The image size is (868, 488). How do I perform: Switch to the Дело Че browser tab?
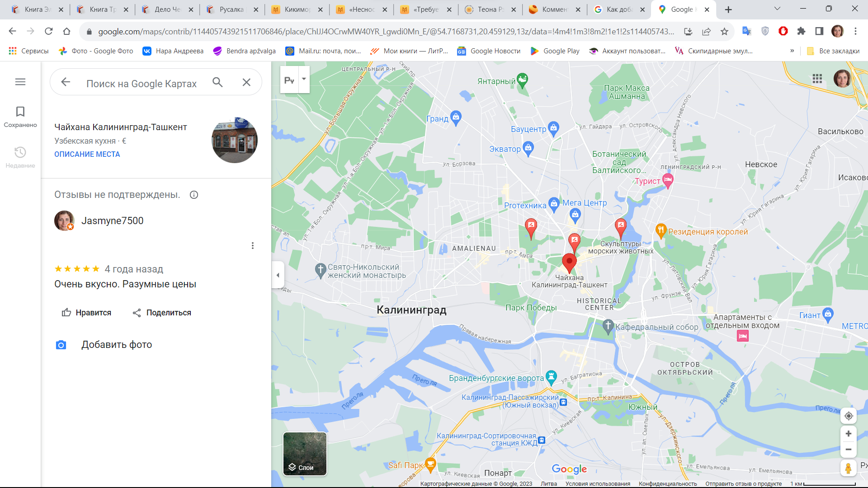pos(167,9)
